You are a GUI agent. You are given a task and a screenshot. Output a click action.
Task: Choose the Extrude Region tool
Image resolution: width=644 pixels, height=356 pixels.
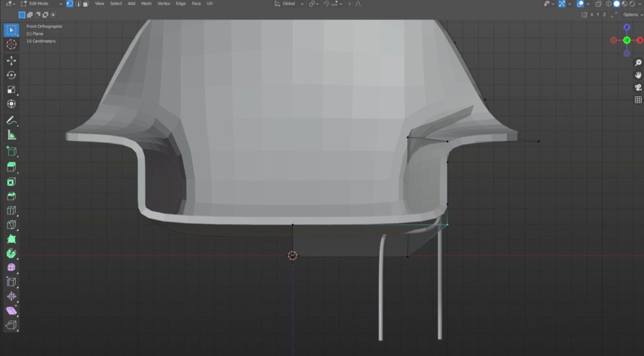(11, 167)
